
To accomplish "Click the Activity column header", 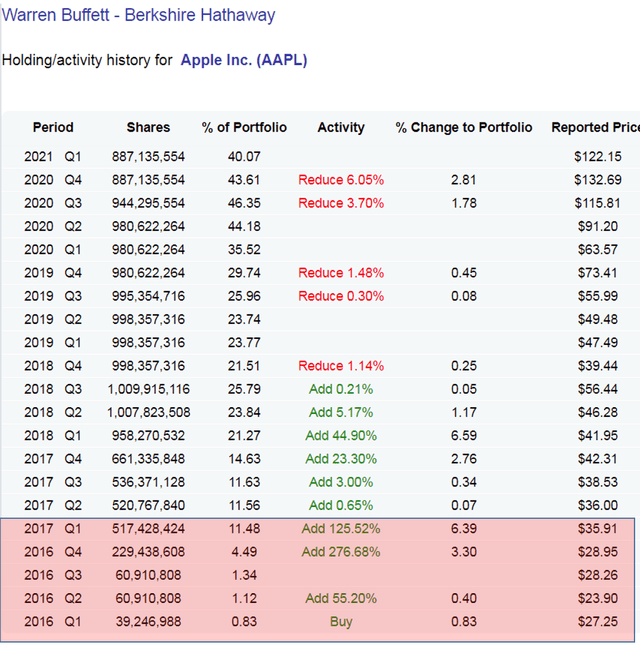I will (x=341, y=128).
